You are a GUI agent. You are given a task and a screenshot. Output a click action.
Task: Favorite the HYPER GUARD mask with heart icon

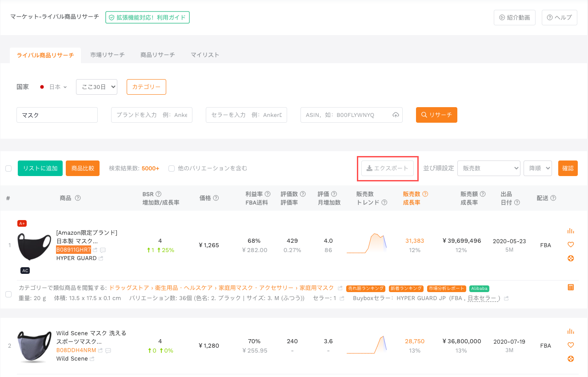tap(571, 245)
